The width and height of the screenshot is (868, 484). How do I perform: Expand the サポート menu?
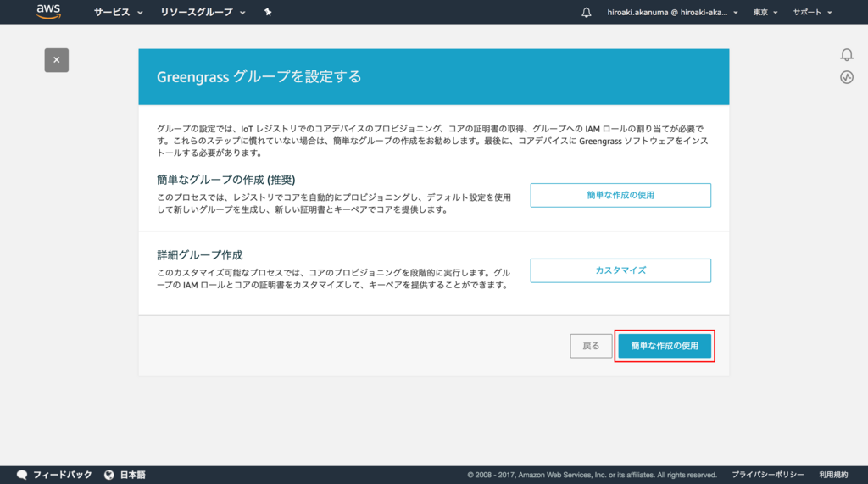click(x=812, y=12)
